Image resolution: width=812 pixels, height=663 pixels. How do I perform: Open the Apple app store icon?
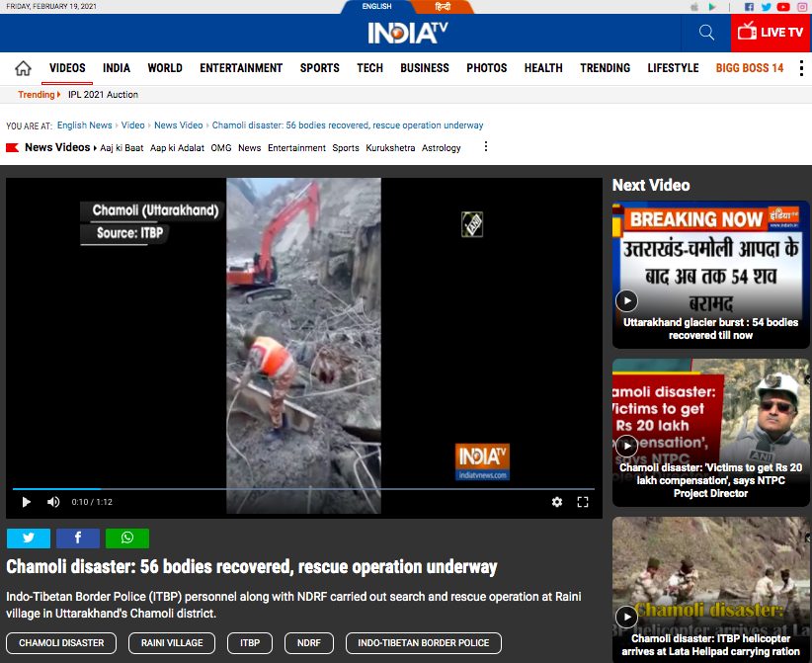point(694,7)
